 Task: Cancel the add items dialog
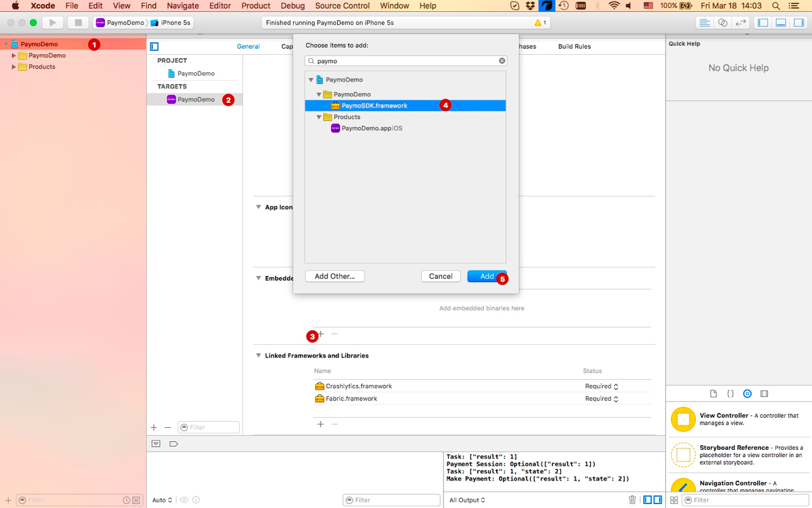coord(441,276)
